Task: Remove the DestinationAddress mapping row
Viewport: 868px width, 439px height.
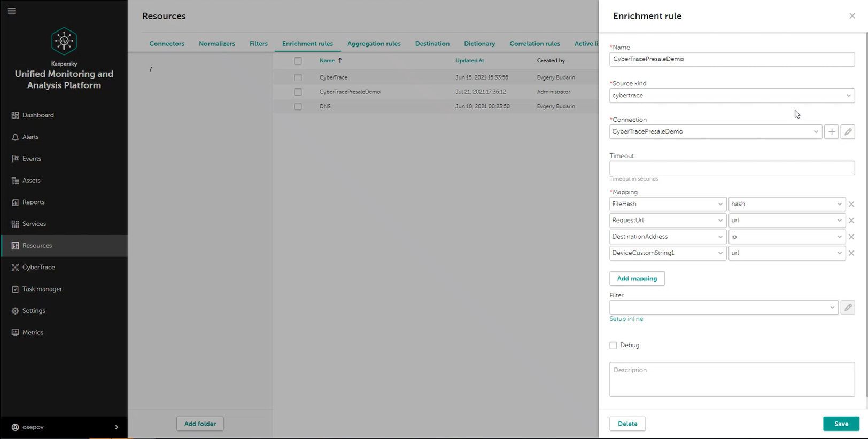Action: [851, 237]
